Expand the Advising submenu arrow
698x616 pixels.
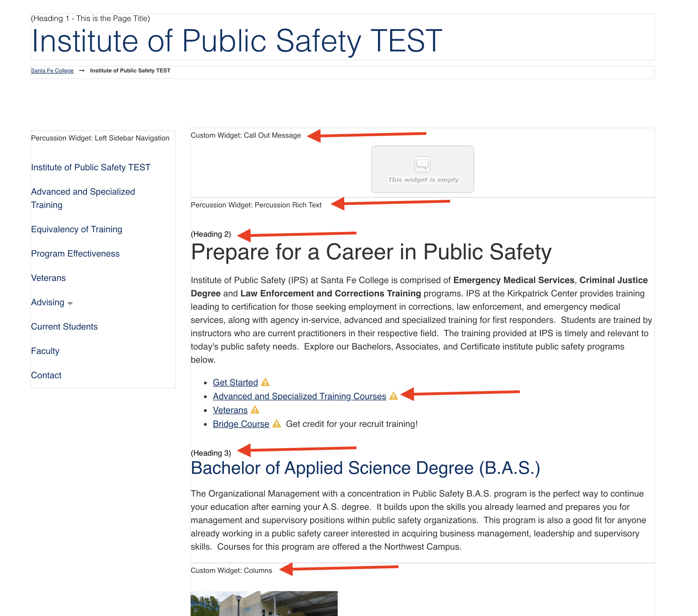pyautogui.click(x=70, y=303)
